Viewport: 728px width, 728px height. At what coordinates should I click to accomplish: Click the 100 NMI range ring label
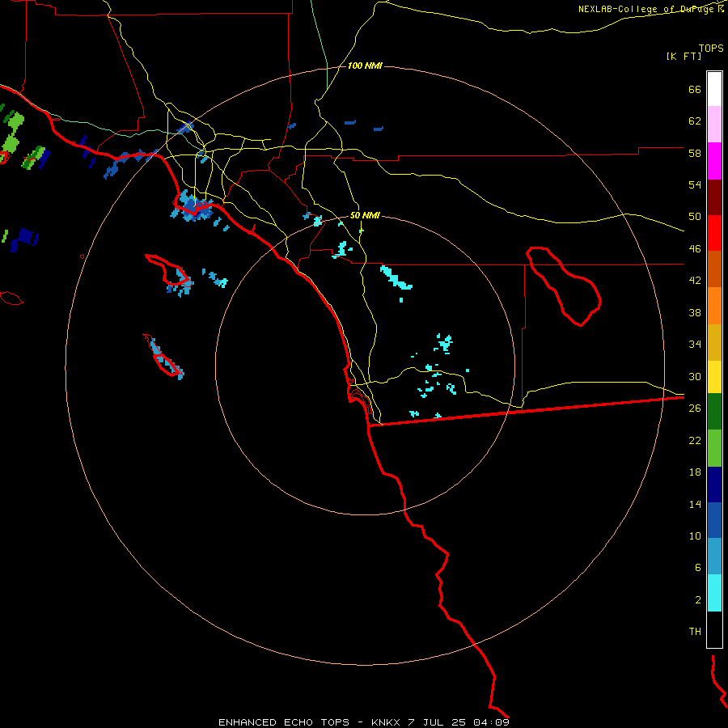coord(365,66)
